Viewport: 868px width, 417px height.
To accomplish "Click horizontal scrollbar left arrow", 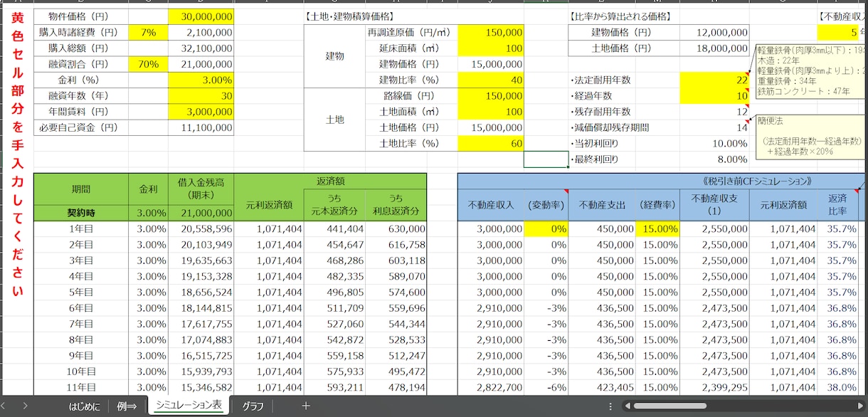I will pyautogui.click(x=626, y=406).
